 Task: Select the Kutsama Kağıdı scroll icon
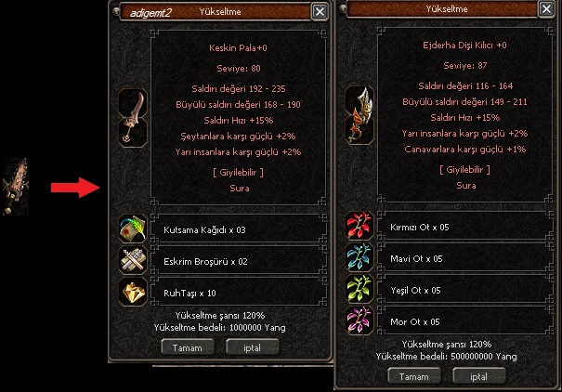click(x=133, y=229)
